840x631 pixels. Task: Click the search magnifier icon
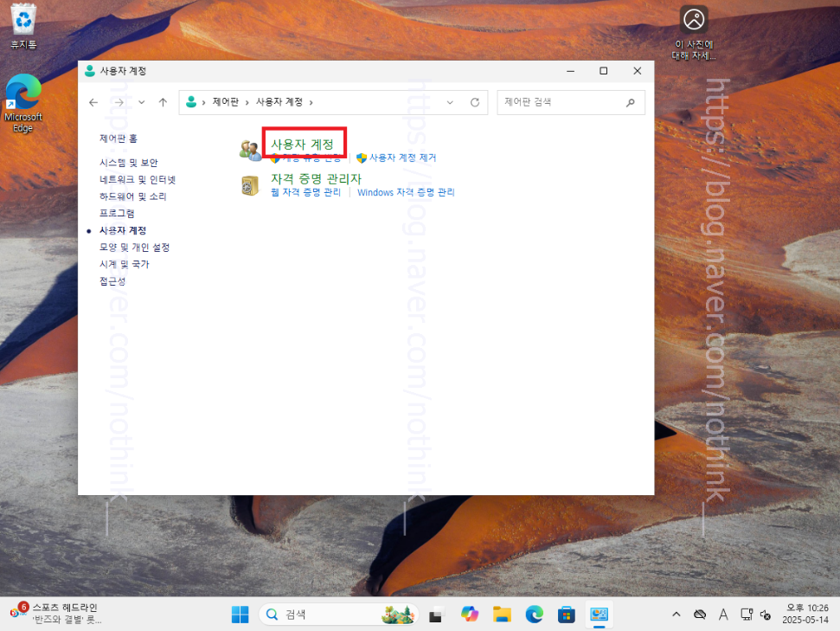[x=631, y=102]
